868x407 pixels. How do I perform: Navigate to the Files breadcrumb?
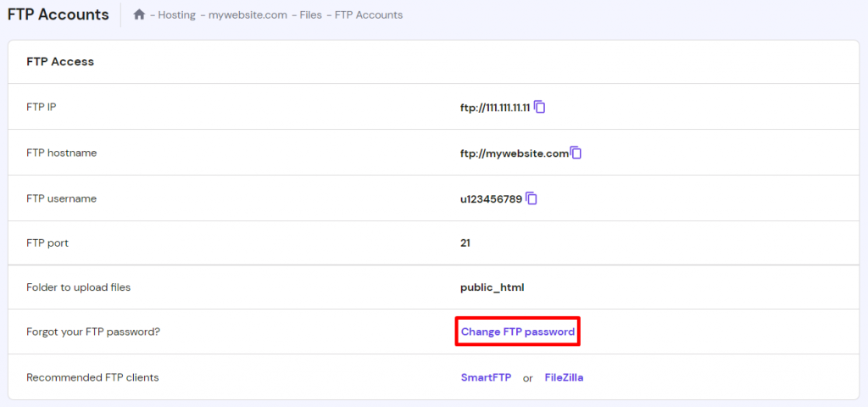click(x=310, y=15)
